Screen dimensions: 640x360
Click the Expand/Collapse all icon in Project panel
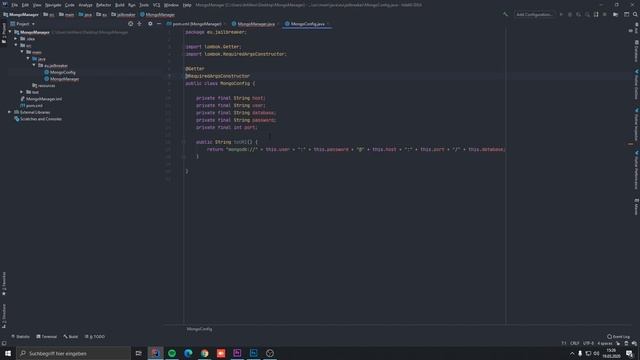coord(140,24)
